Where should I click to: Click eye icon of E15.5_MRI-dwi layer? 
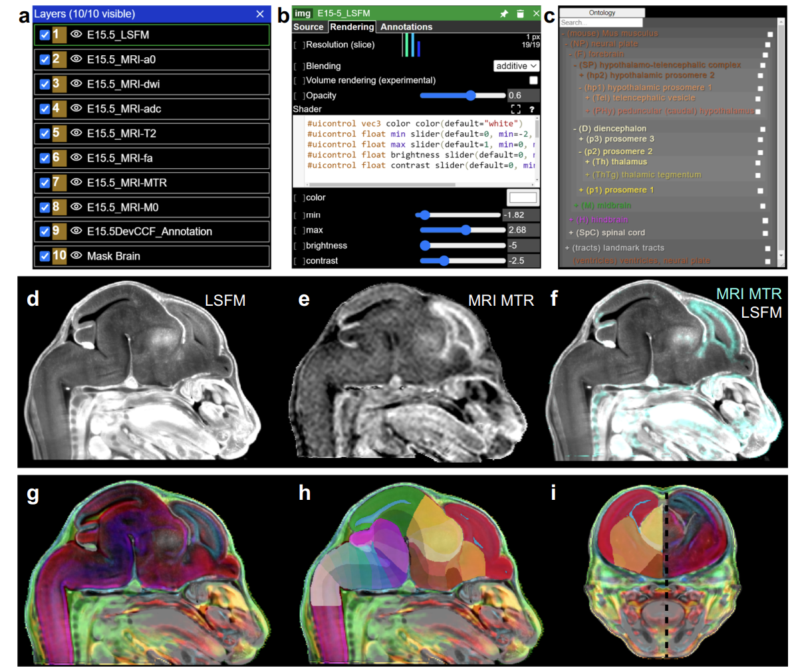76,84
